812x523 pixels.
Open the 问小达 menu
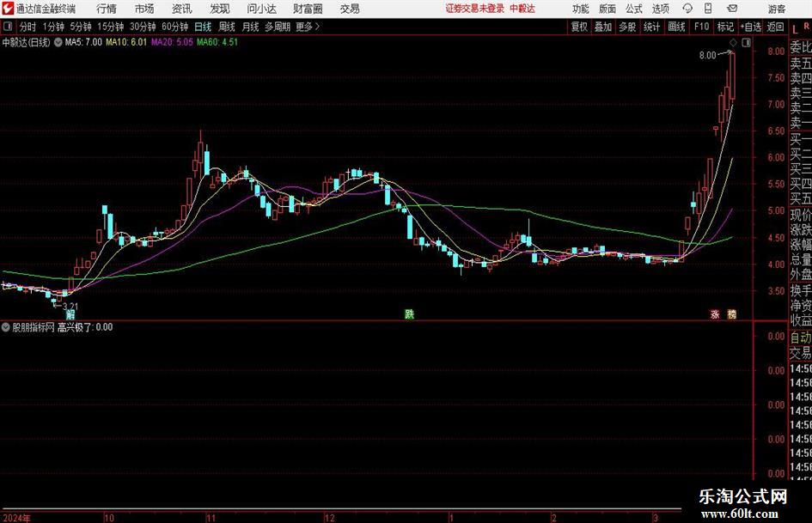pyautogui.click(x=261, y=9)
